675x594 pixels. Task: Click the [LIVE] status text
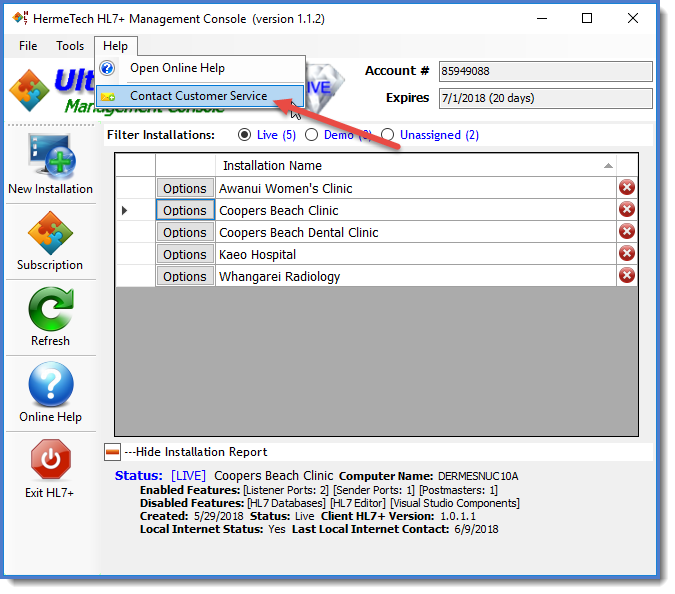click(189, 476)
